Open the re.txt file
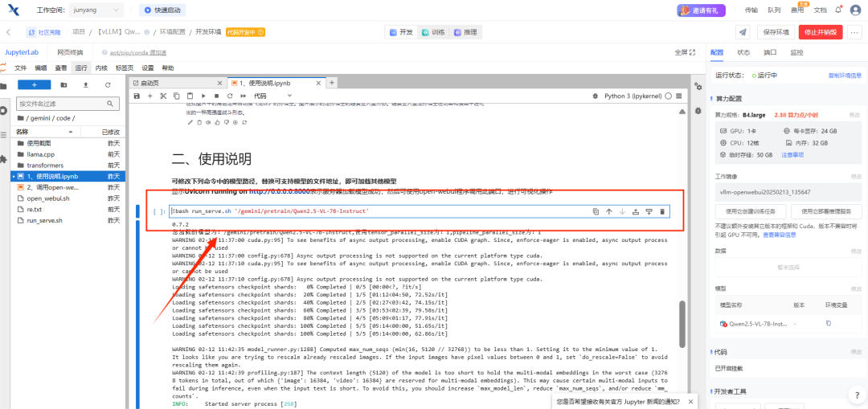Image resolution: width=868 pixels, height=409 pixels. click(68, 209)
